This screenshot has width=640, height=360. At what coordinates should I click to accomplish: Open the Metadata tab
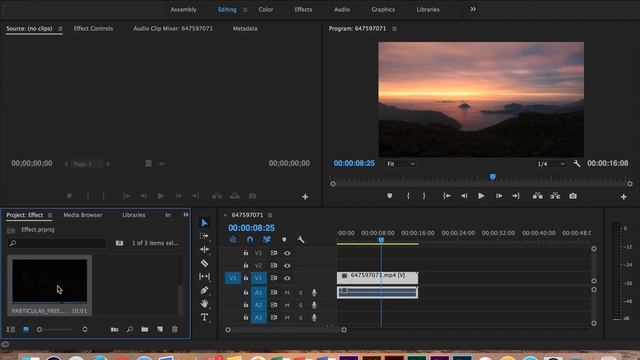pos(245,29)
